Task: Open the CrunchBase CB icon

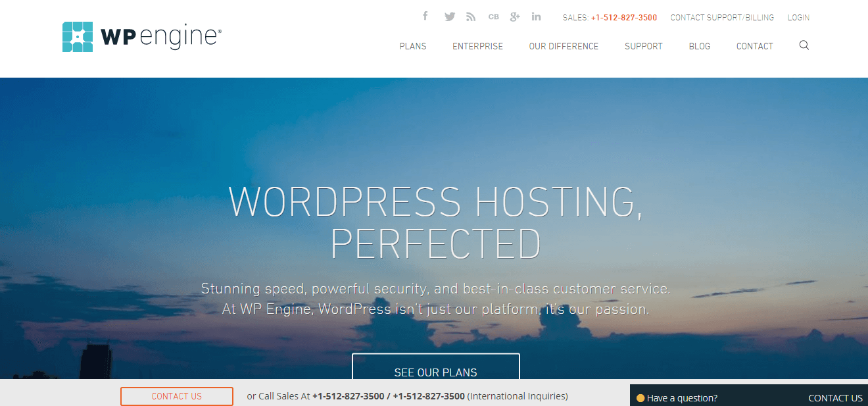Action: tap(494, 17)
